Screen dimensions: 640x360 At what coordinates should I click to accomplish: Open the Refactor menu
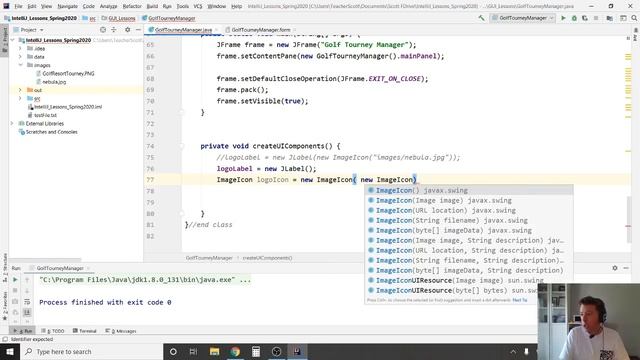pos(132,6)
